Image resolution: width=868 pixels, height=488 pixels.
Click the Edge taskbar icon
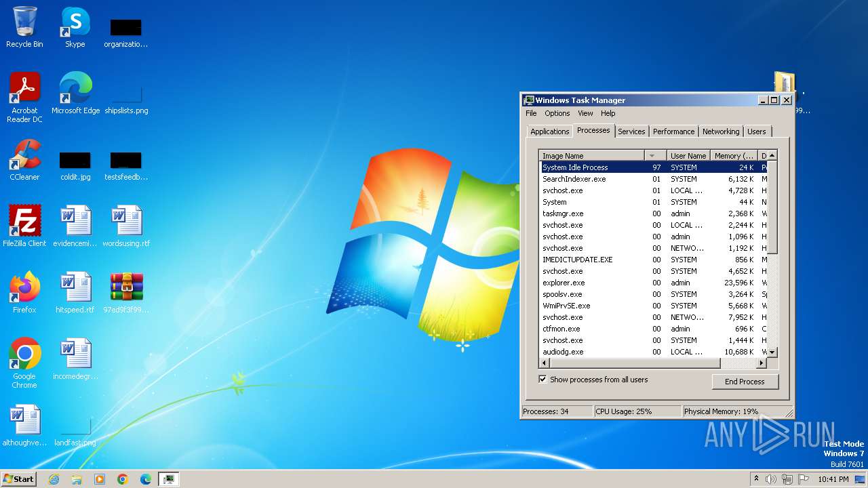click(146, 479)
